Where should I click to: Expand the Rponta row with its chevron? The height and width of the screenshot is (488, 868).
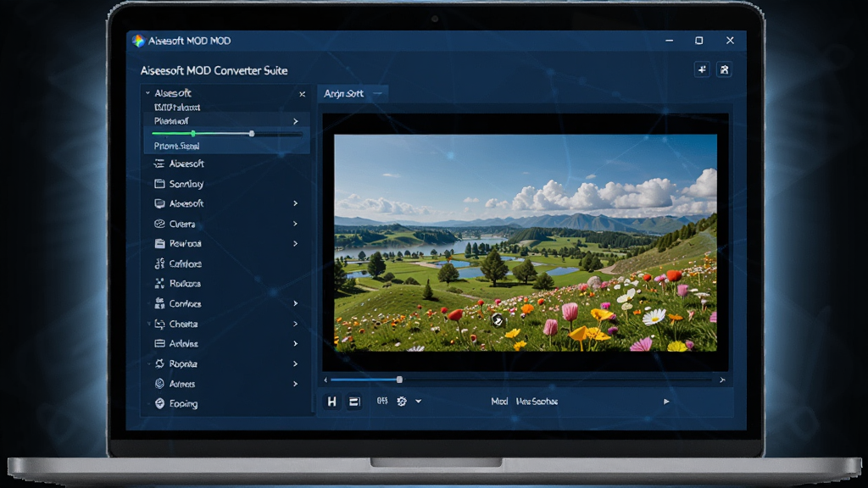296,363
